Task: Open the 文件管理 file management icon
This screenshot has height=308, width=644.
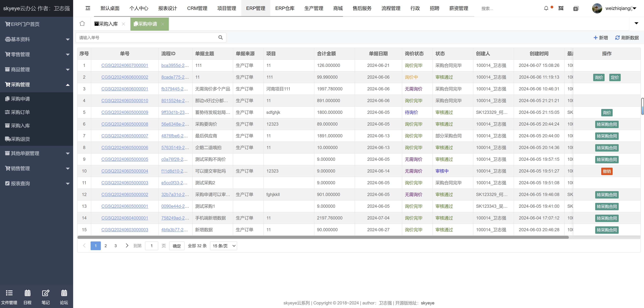Action: (9, 293)
